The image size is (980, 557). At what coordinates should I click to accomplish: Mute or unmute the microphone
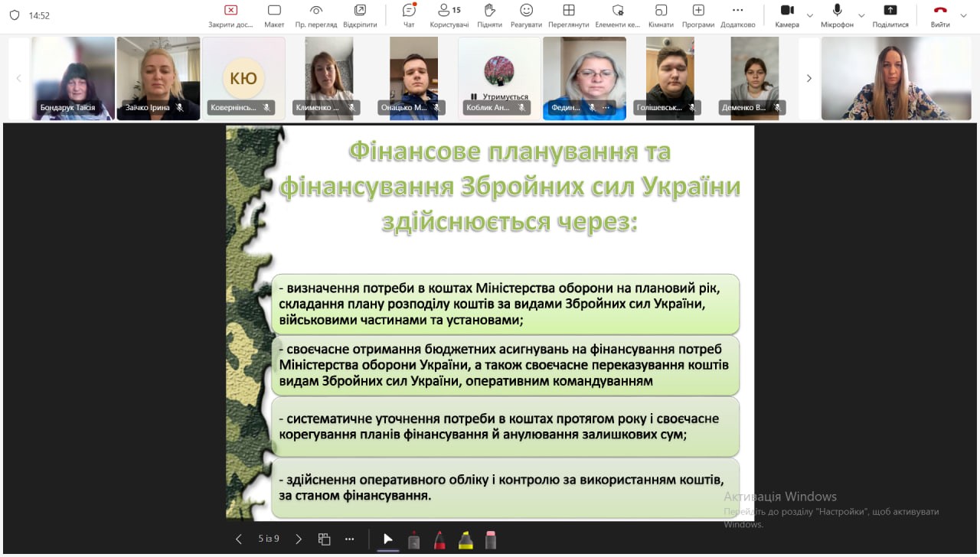[x=837, y=15]
